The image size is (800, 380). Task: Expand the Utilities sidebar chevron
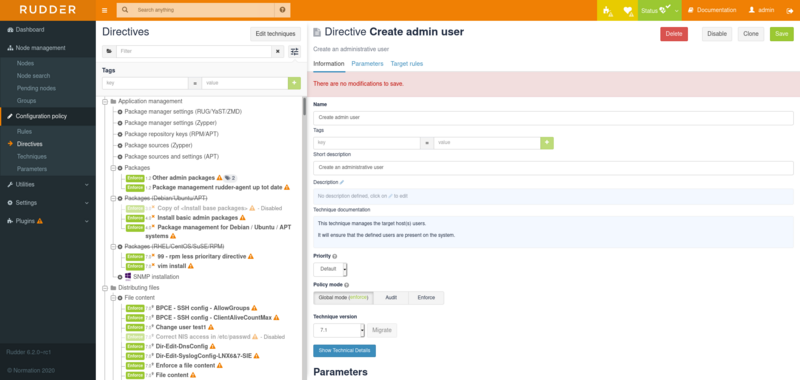pyautogui.click(x=86, y=185)
